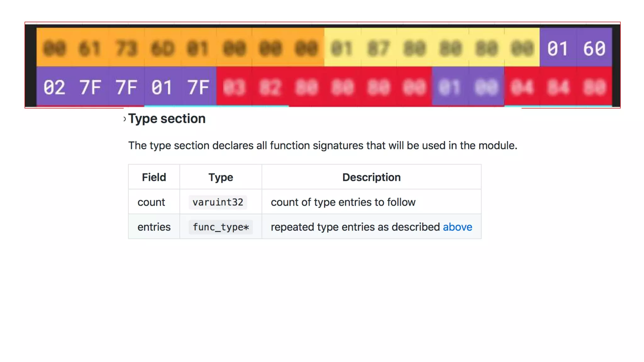Select the count field cell

[x=151, y=202]
